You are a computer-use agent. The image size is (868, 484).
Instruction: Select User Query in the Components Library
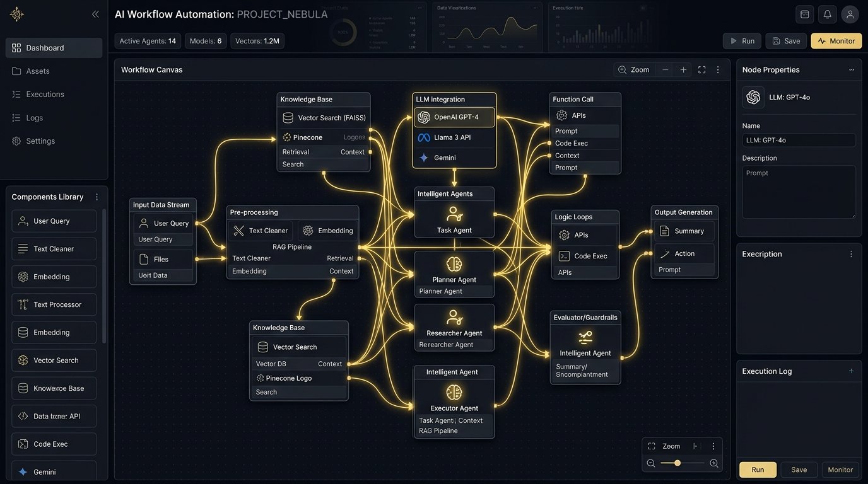pyautogui.click(x=54, y=221)
